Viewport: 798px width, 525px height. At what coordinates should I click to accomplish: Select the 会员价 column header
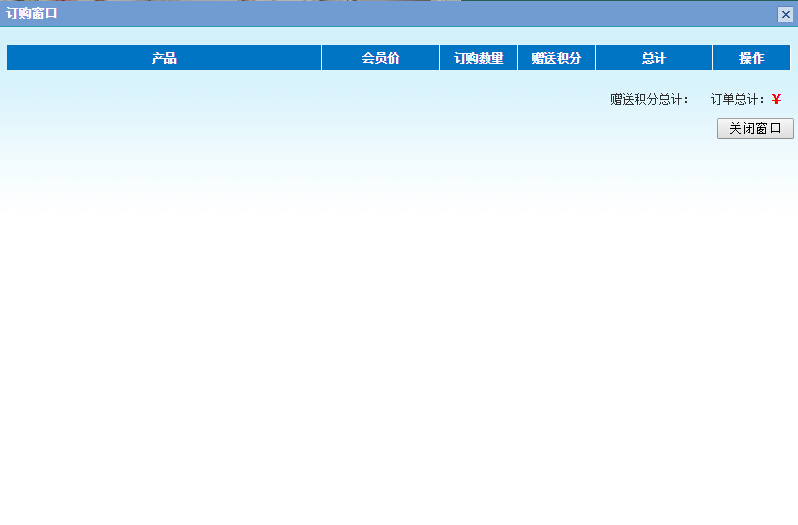pyautogui.click(x=380, y=58)
